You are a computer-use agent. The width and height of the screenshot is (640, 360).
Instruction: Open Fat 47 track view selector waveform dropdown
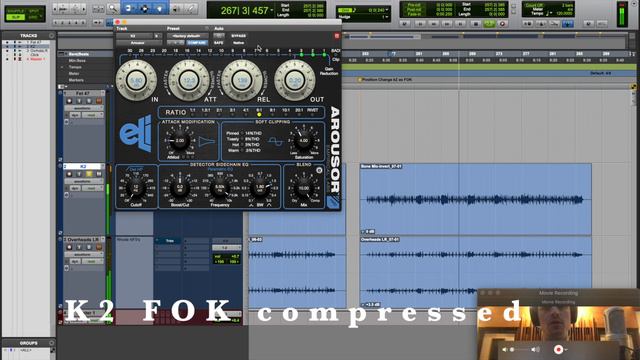[x=84, y=108]
